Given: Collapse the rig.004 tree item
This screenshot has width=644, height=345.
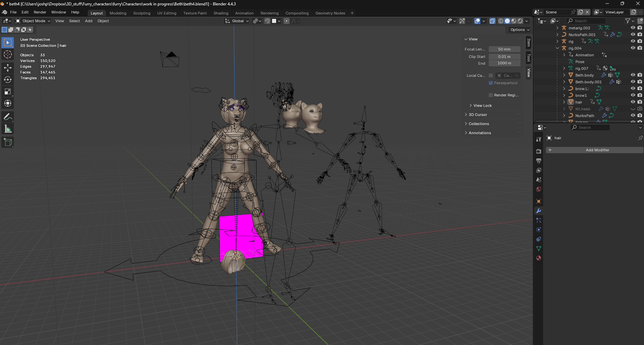Looking at the screenshot, I should click(x=558, y=48).
